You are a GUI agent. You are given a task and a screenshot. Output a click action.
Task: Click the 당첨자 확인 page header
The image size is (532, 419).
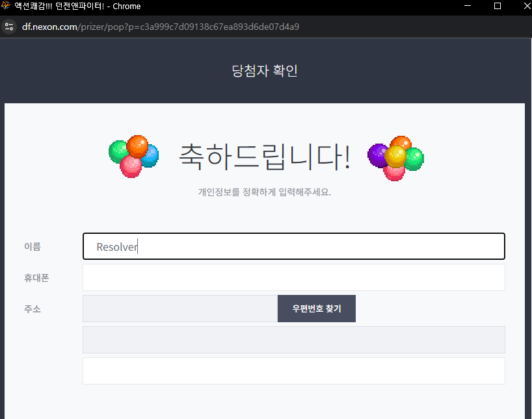tap(265, 71)
